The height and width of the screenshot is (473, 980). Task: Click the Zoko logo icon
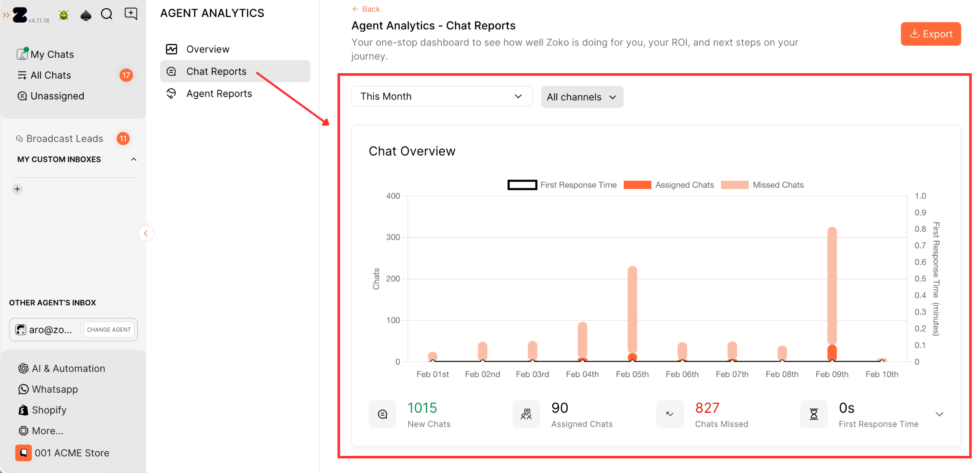[20, 15]
